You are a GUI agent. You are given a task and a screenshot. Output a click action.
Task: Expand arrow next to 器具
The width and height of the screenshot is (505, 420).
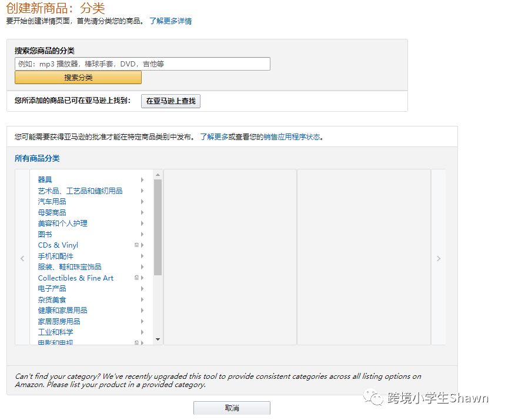[142, 179]
